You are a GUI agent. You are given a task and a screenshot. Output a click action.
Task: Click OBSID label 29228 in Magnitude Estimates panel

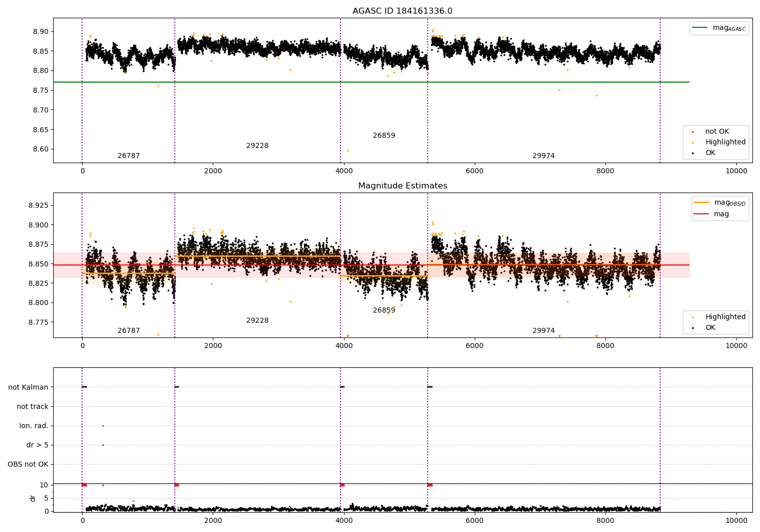tap(257, 321)
